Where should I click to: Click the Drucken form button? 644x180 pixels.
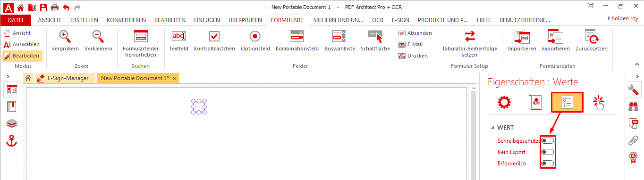[x=413, y=56]
